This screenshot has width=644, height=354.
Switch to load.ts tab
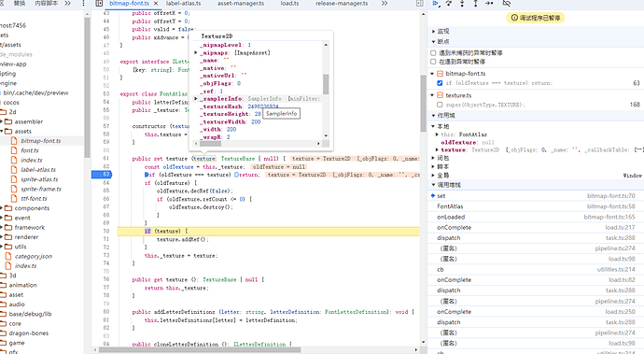pos(289,4)
